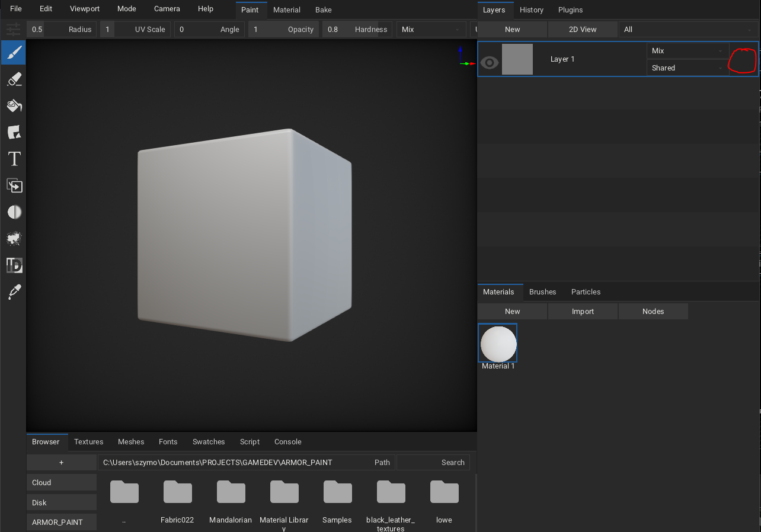Open the All layer filter dropdown
This screenshot has height=532, width=761.
pyautogui.click(x=688, y=29)
